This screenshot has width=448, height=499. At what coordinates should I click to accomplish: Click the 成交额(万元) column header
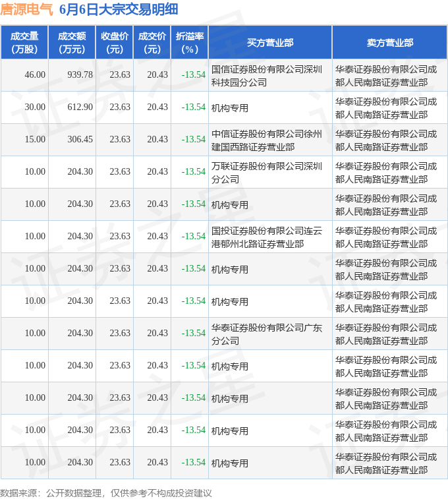[72, 43]
